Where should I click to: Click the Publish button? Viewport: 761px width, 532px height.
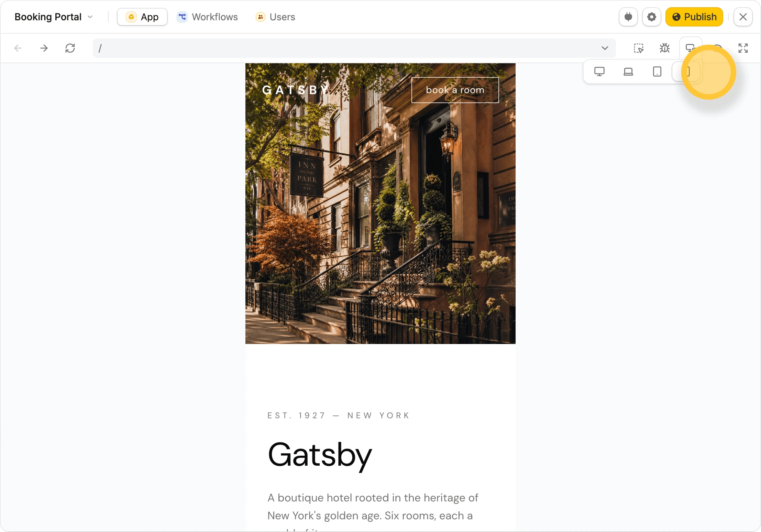tap(694, 17)
